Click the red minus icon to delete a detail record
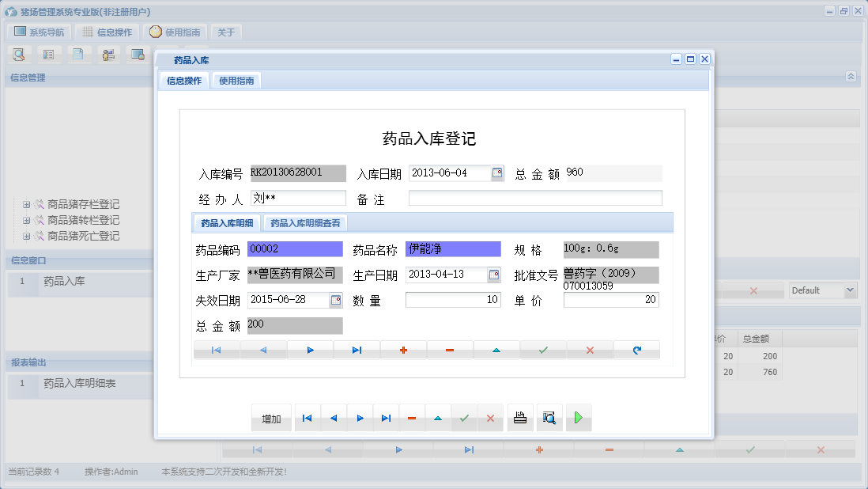This screenshot has width=868, height=489. [450, 348]
